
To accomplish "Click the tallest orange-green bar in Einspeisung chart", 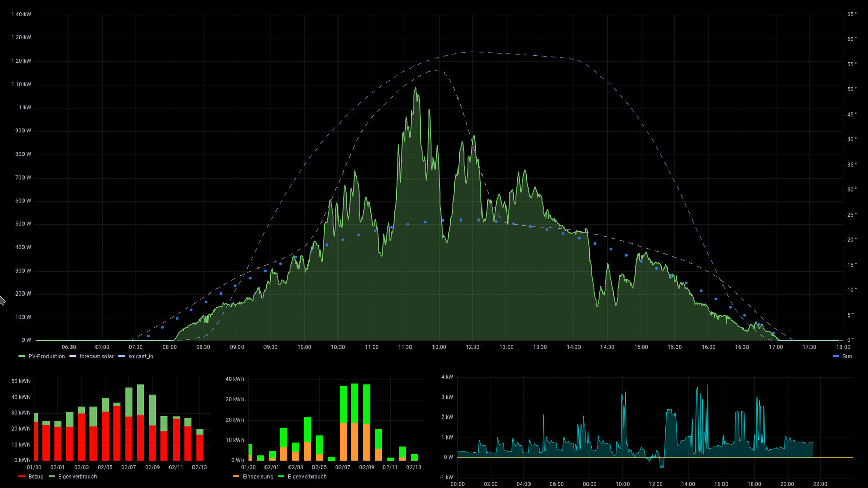I will tap(355, 423).
